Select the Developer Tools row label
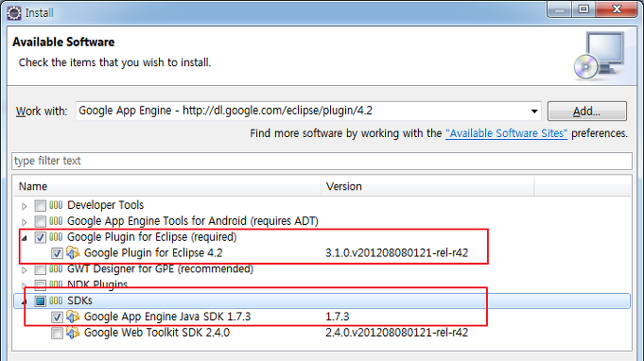Screen dimensions: 644x361 point(106,205)
